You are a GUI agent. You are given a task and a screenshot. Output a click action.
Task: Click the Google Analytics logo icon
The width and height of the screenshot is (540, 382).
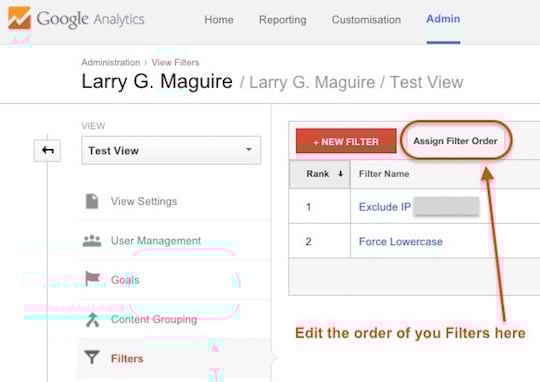pyautogui.click(x=20, y=18)
